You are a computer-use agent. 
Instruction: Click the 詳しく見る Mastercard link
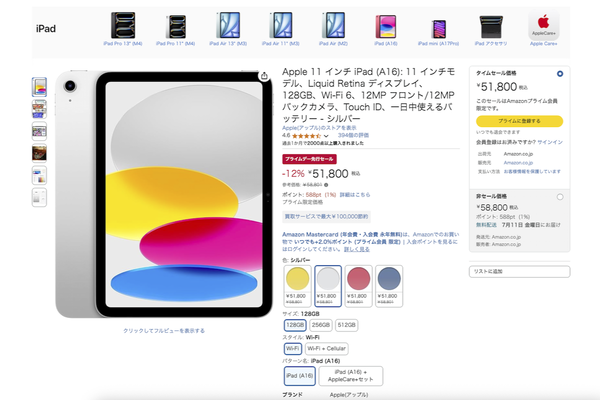tap(357, 249)
